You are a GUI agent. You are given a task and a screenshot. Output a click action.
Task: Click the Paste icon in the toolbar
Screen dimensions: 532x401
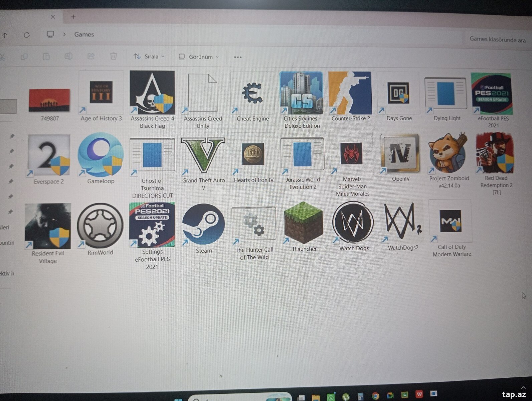click(46, 56)
